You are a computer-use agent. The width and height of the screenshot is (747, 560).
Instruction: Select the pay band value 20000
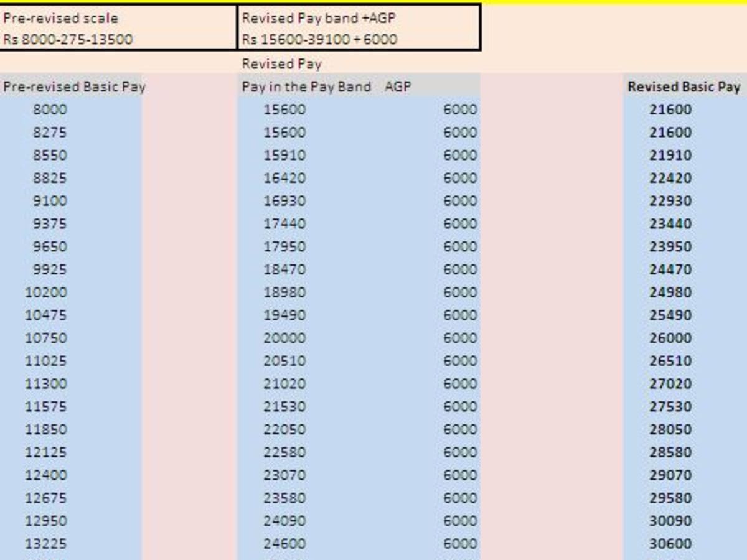tap(284, 338)
